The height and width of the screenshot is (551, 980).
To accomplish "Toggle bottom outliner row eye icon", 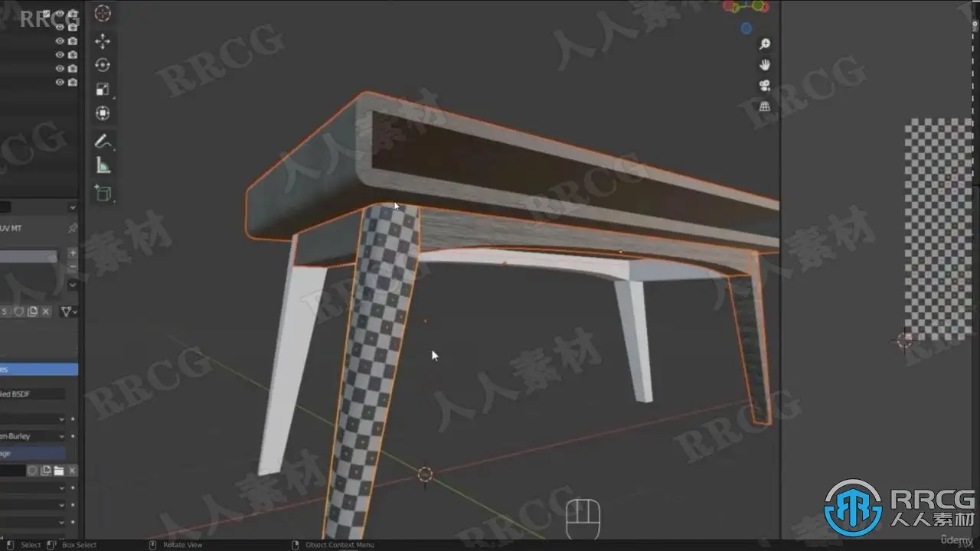I will tap(60, 82).
